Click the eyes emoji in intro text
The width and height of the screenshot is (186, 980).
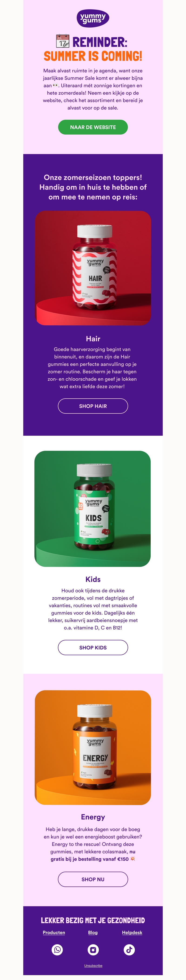pyautogui.click(x=56, y=86)
